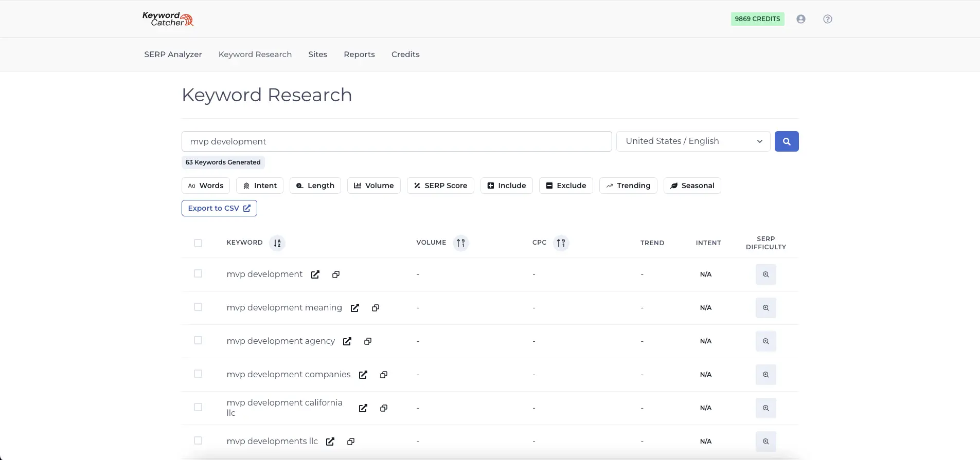Check the 'mvp development companies' row checkbox
980x460 pixels.
pyautogui.click(x=198, y=374)
